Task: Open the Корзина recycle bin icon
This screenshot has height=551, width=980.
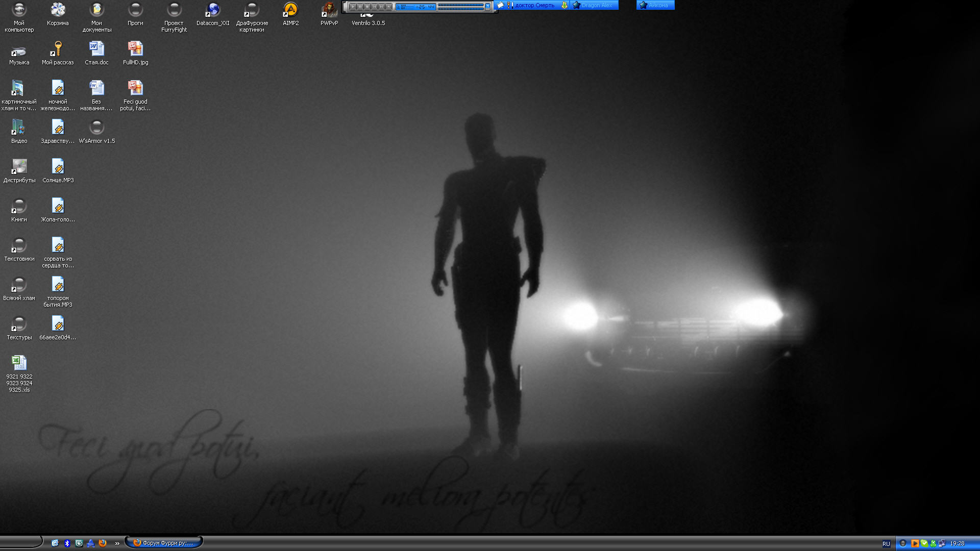Action: (x=58, y=10)
